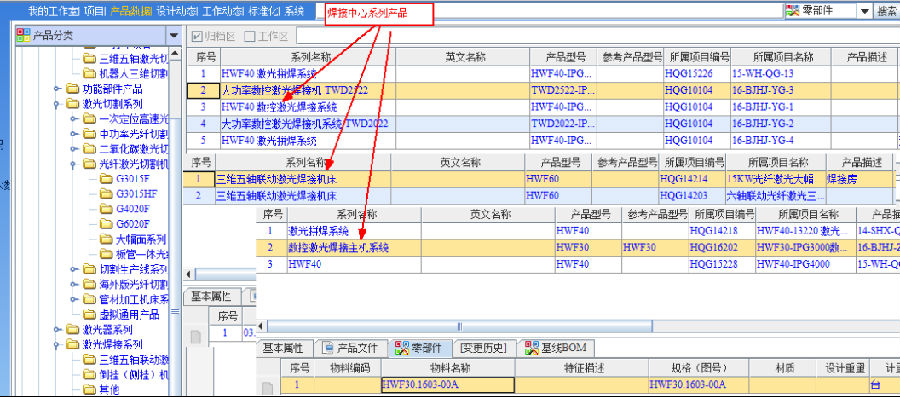Click folder icon of 侧挂（侧挂）机
This screenshot has height=397, width=900.
click(89, 375)
